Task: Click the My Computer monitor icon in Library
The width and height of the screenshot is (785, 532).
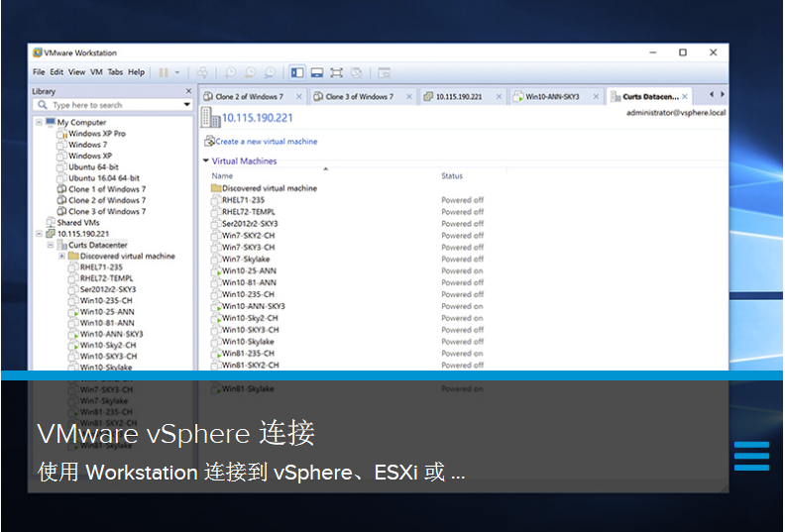Action: (x=51, y=122)
